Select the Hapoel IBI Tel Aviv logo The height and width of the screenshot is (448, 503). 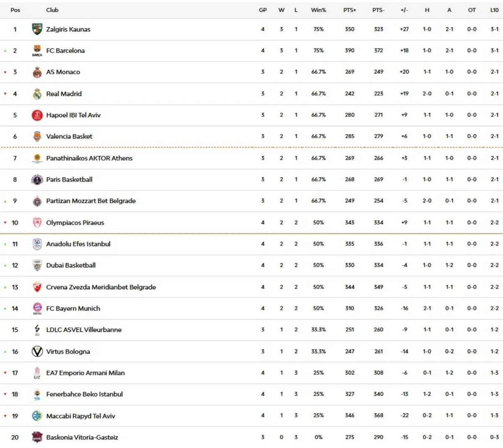click(x=37, y=115)
